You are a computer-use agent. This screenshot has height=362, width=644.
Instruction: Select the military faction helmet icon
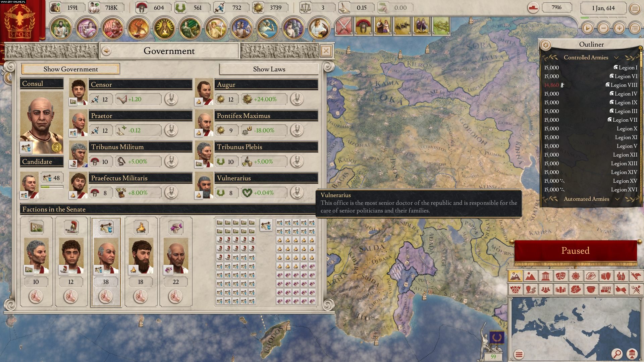coord(71,227)
